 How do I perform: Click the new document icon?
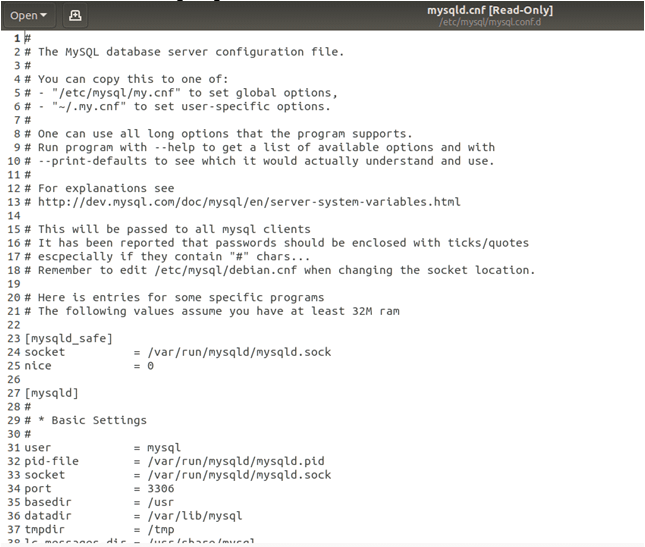(x=76, y=15)
